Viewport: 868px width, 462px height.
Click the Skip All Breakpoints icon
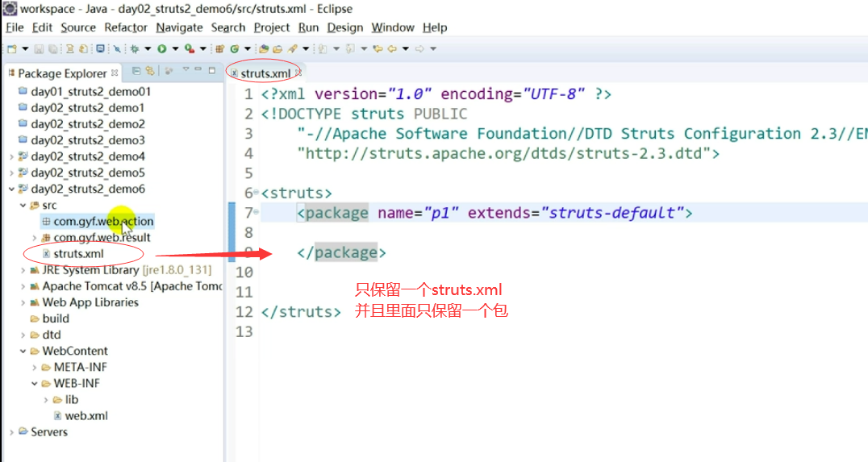[117, 49]
